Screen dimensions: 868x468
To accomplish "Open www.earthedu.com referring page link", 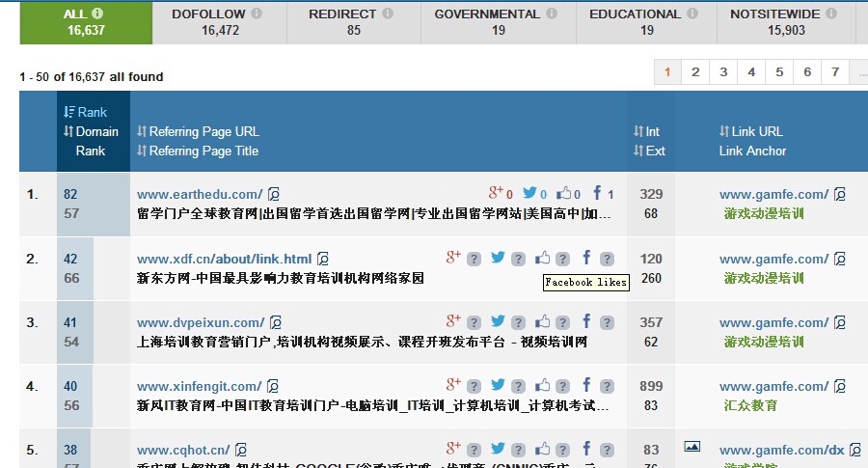I will pos(200,194).
